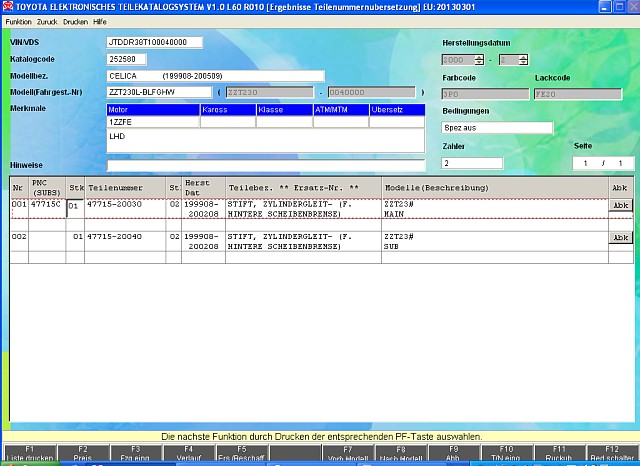Select part number 47715-20030
Viewport: 640px width, 466px height.
115,204
